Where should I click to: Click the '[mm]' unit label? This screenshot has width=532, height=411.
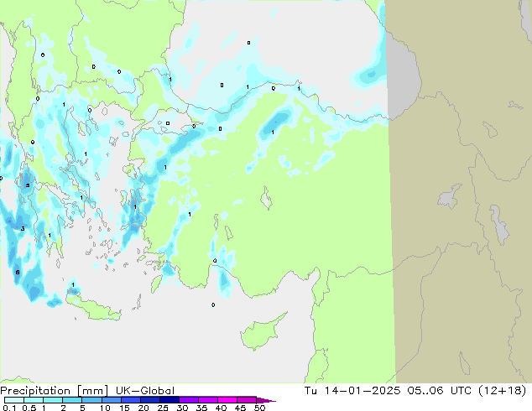point(92,391)
